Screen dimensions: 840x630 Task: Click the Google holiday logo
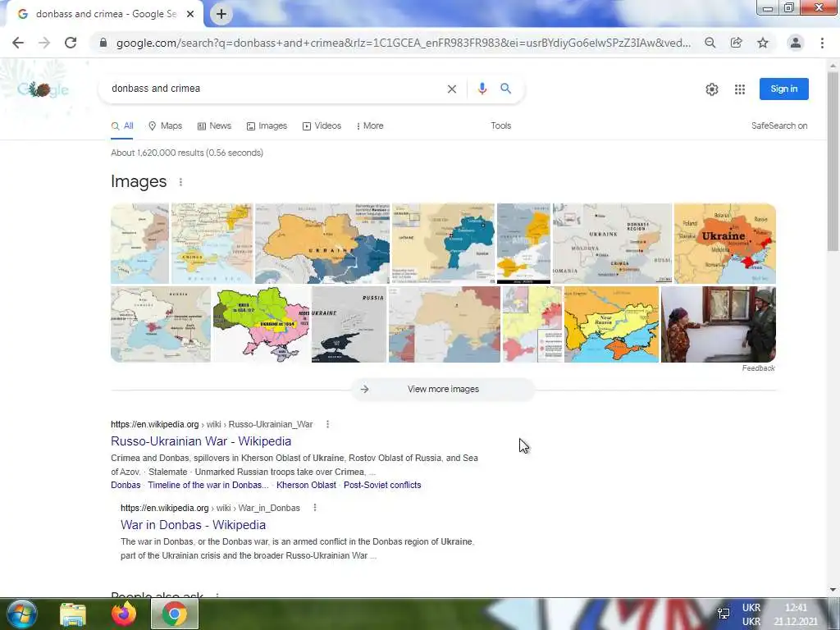click(43, 89)
